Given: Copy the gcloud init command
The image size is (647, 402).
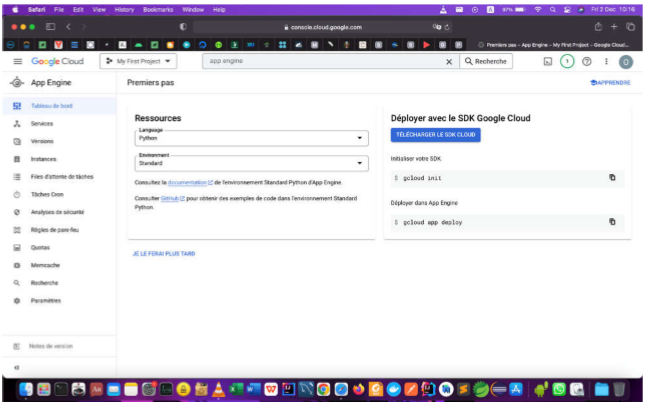Looking at the screenshot, I should 612,177.
